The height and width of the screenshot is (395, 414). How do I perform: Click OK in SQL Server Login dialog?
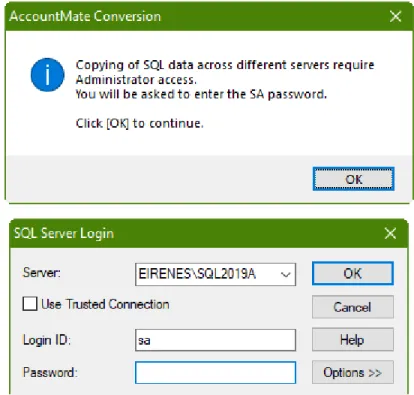click(353, 274)
